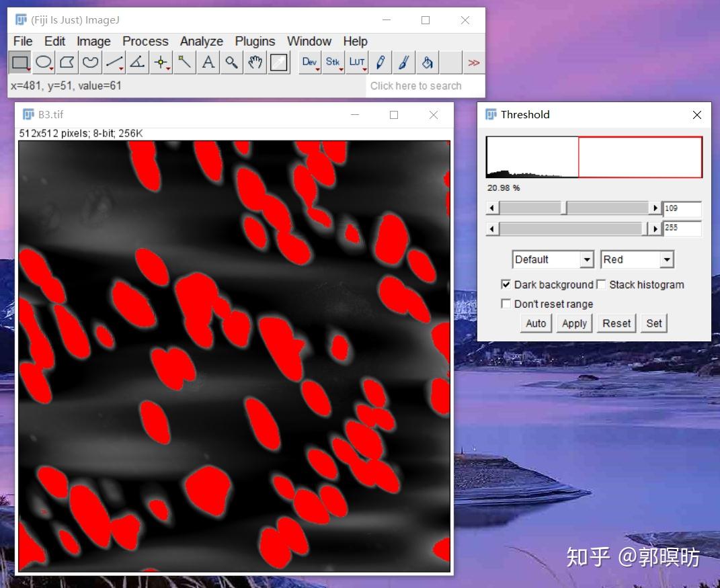Select the scrolling hand tool
720x588 pixels.
point(255,62)
